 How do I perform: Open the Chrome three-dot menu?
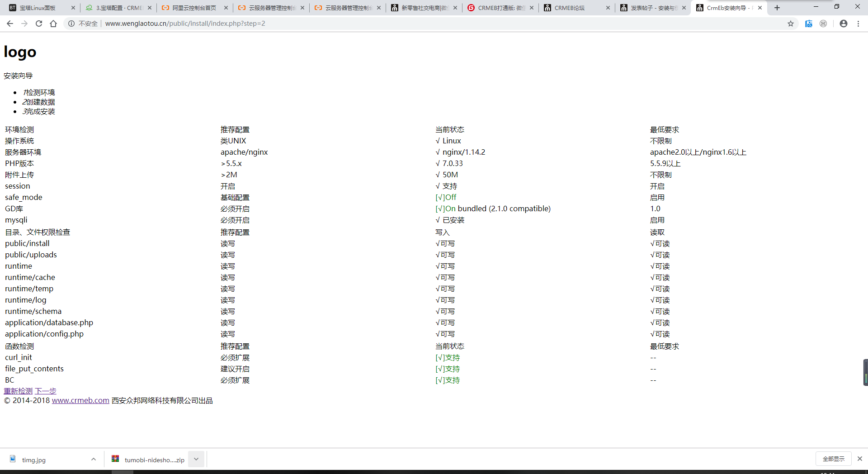click(858, 24)
